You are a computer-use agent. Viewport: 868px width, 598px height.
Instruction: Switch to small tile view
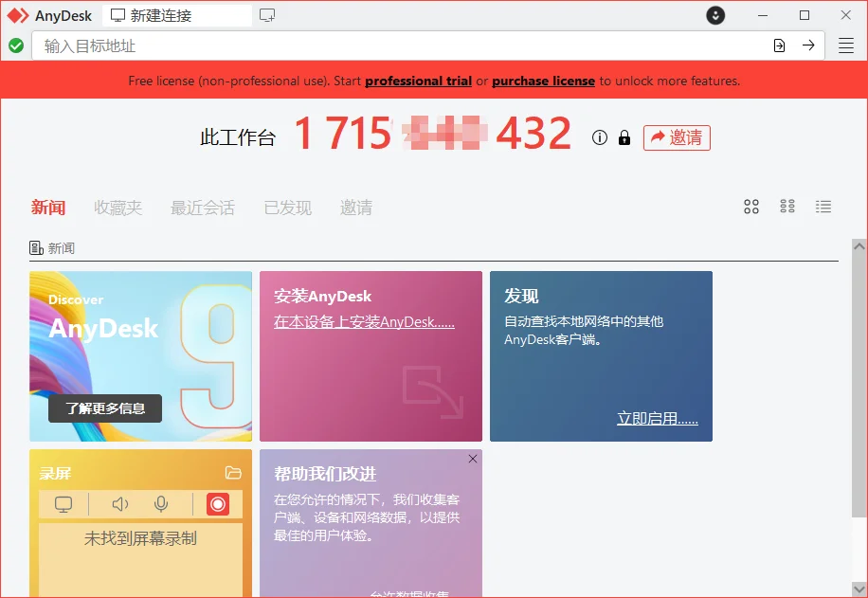787,207
